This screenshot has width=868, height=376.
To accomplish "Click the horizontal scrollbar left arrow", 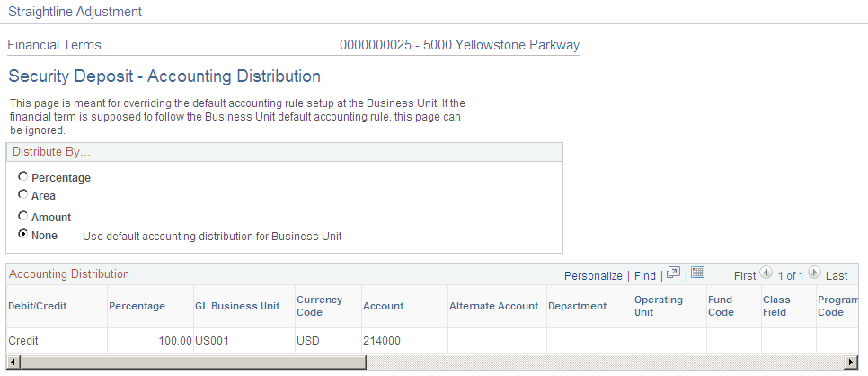I will coord(12,363).
